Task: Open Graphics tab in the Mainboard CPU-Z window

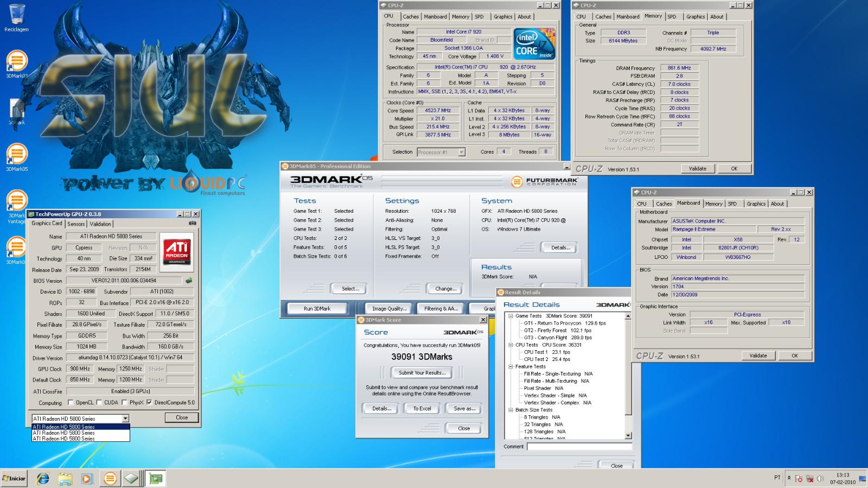Action: [x=756, y=204]
